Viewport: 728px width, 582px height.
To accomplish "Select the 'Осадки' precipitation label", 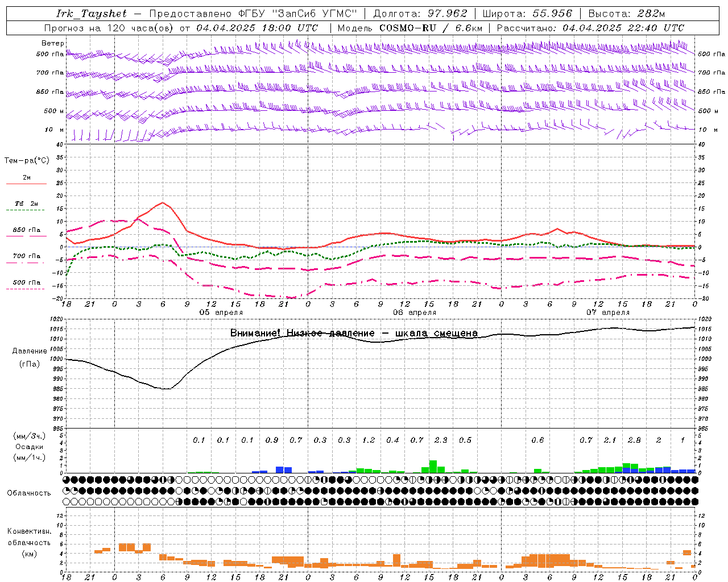I will 30,447.
